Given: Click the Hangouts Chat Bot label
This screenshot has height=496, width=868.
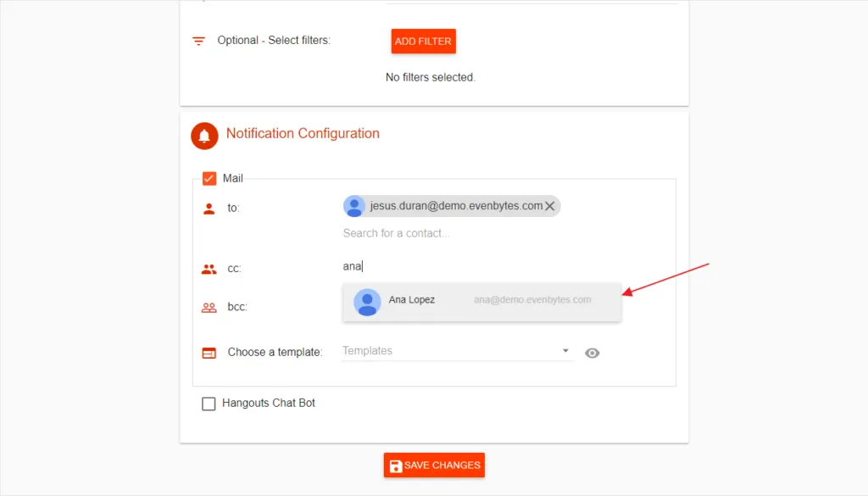Looking at the screenshot, I should coord(269,403).
